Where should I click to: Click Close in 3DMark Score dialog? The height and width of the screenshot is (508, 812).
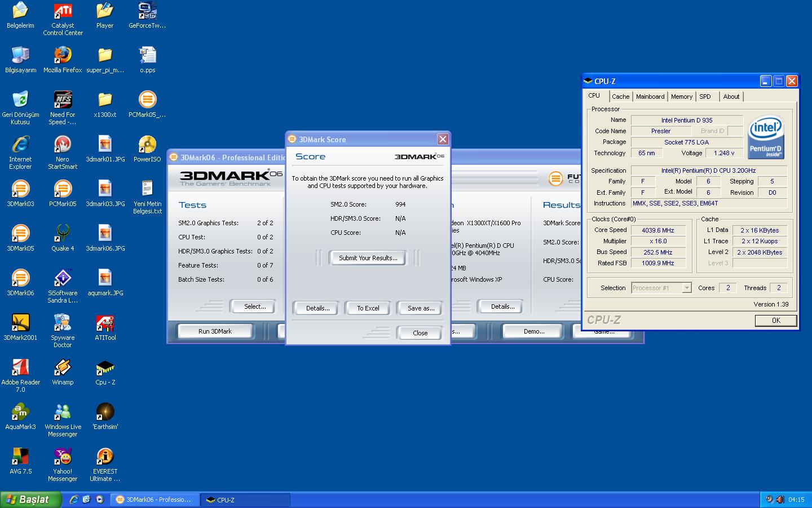(x=420, y=333)
